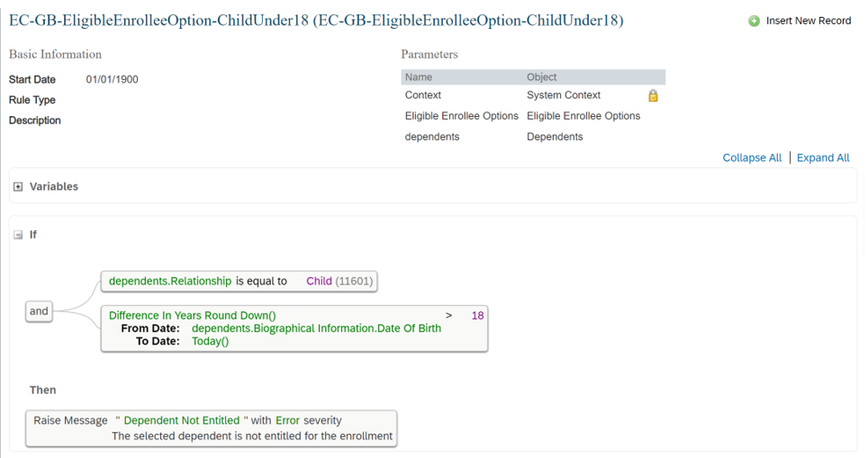Click the comparison value 18

[477, 315]
